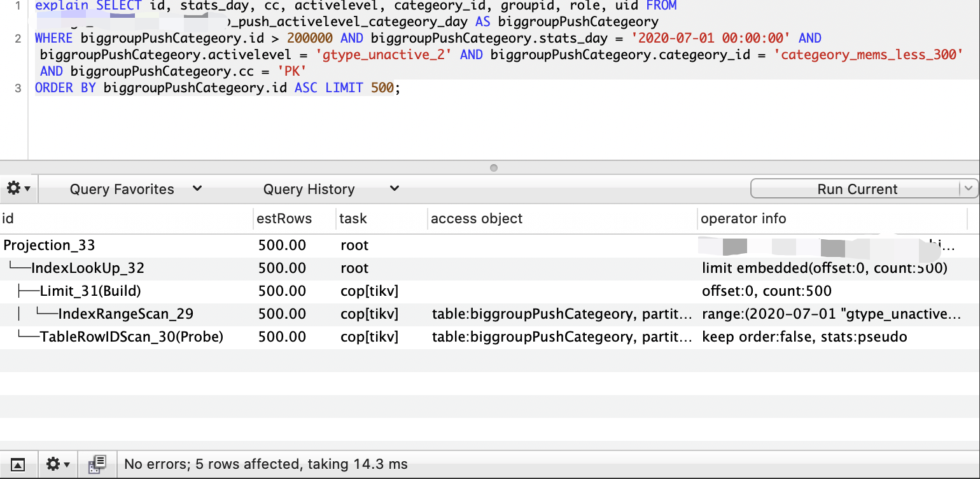Click the ORDER BY keyword in line 3
Image resolution: width=980 pixels, height=479 pixels.
(66, 88)
